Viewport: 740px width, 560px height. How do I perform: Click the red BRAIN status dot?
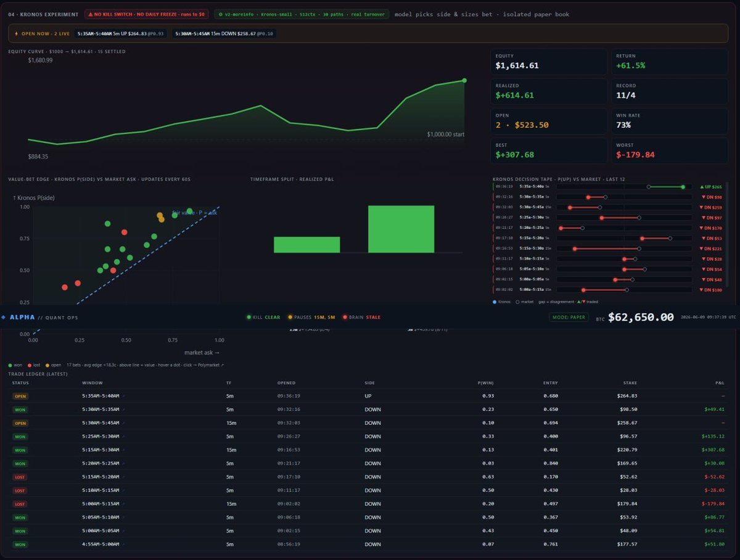[x=344, y=317]
